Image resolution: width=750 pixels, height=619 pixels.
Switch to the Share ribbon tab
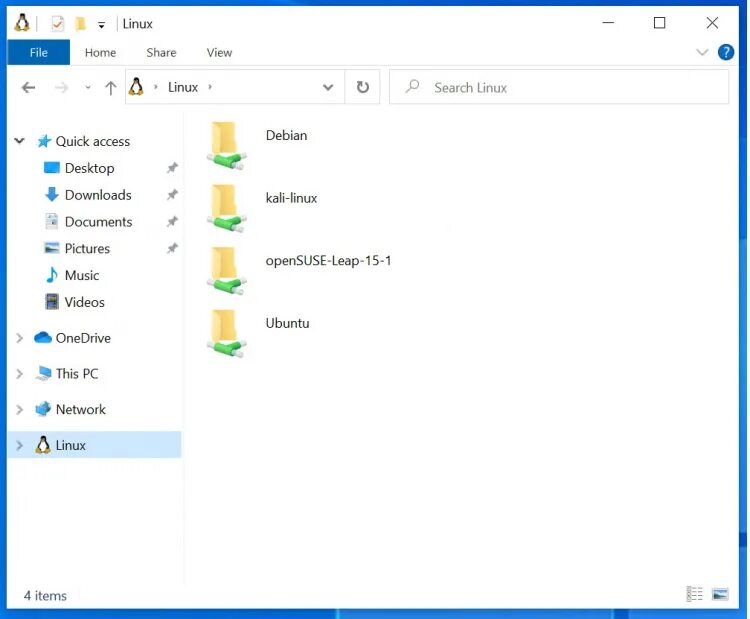click(161, 52)
